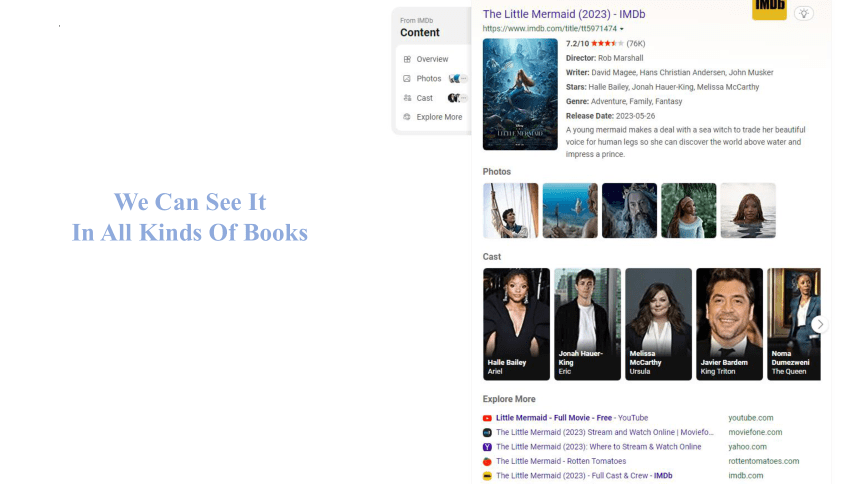Click the slide title We Can See It
This screenshot has width=860, height=484.
190,202
